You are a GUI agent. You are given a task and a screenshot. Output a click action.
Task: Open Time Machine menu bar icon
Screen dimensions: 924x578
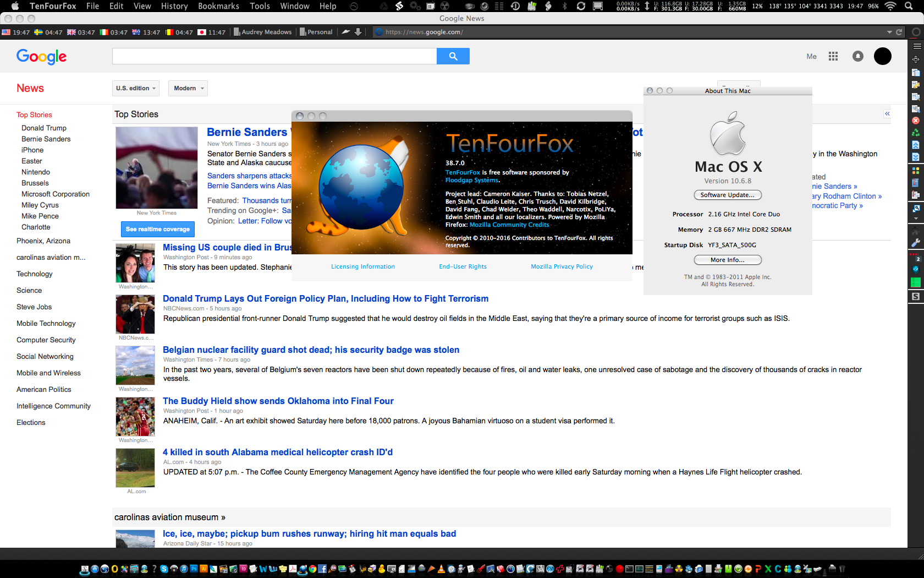coord(515,6)
